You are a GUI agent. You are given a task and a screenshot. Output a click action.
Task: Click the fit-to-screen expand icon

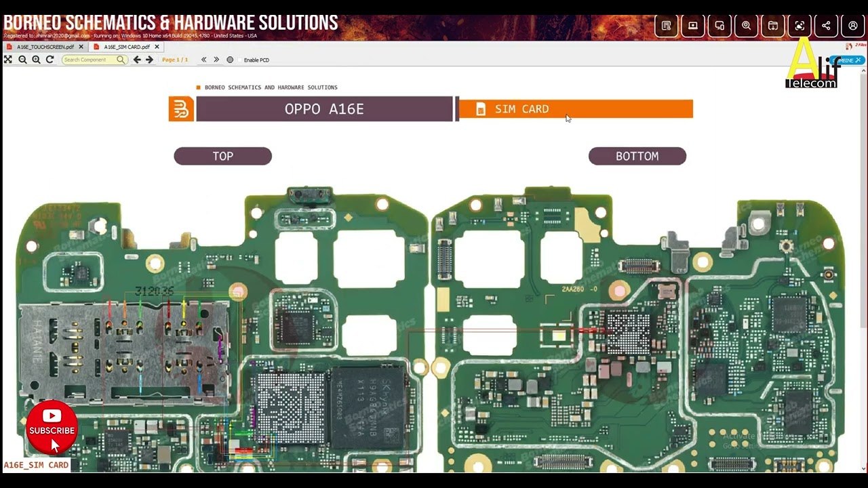tap(8, 60)
